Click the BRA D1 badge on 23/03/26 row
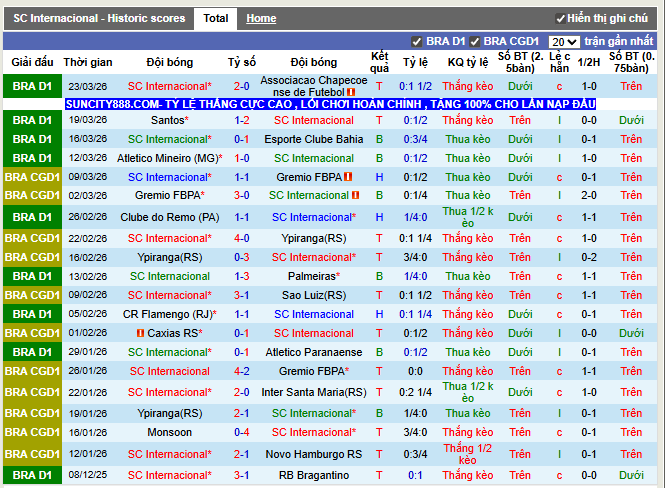The width and height of the screenshot is (665, 488). point(32,86)
